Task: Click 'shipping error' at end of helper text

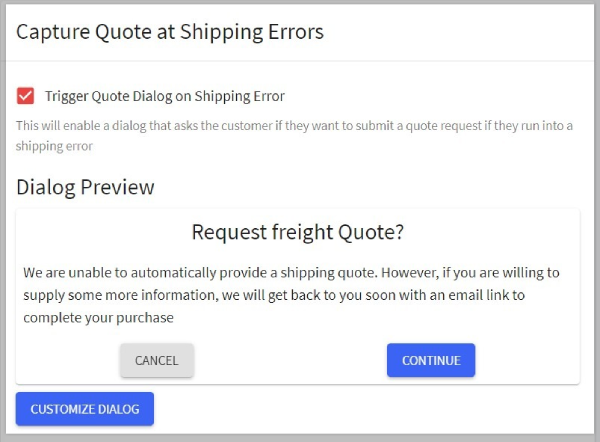Action: click(54, 146)
